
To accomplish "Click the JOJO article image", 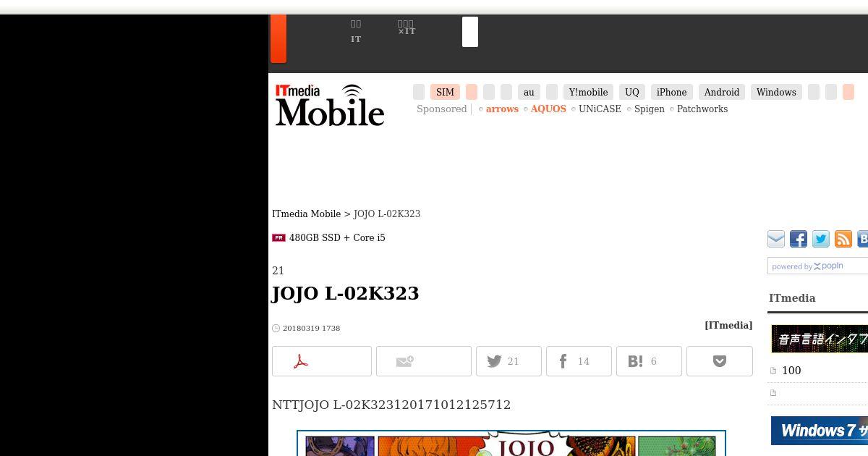I will (x=511, y=443).
